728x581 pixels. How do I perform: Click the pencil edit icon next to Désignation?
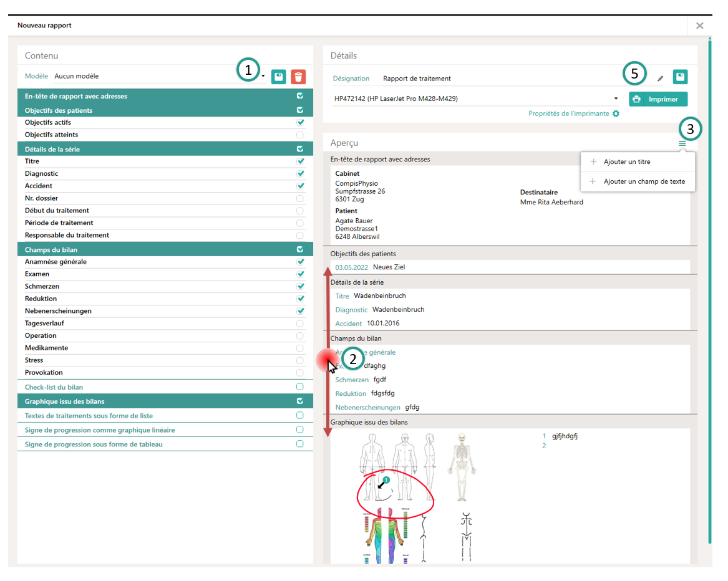[x=661, y=79]
